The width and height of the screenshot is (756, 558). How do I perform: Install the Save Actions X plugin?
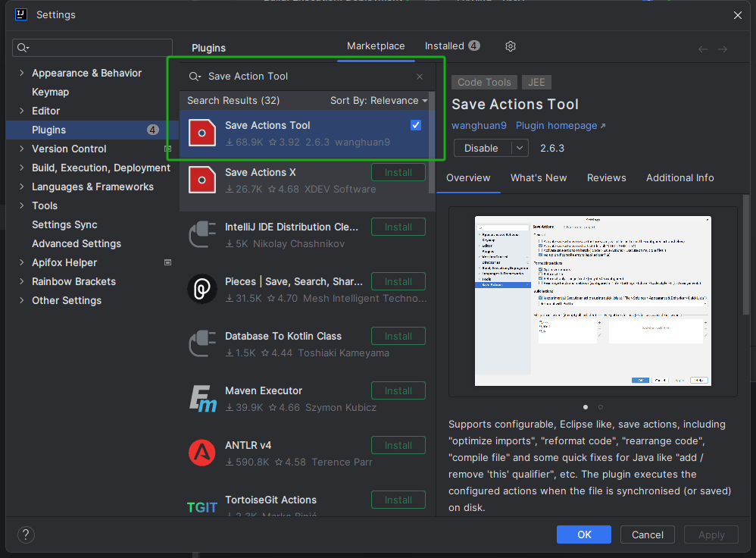coord(398,172)
